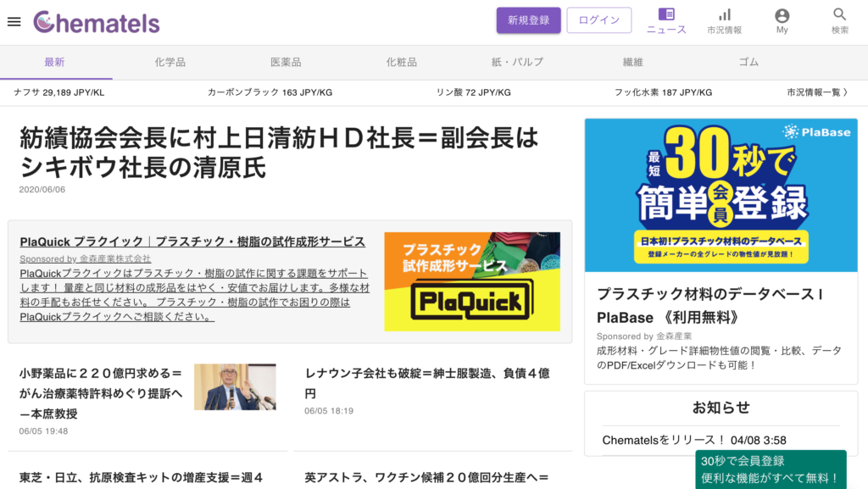Select the 最新 tab

click(x=55, y=63)
